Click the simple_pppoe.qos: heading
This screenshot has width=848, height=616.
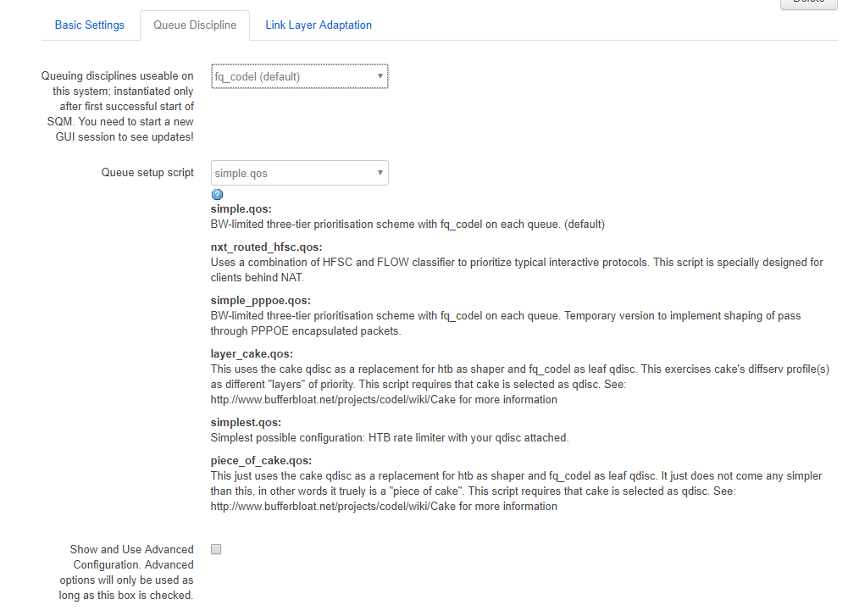(x=261, y=300)
